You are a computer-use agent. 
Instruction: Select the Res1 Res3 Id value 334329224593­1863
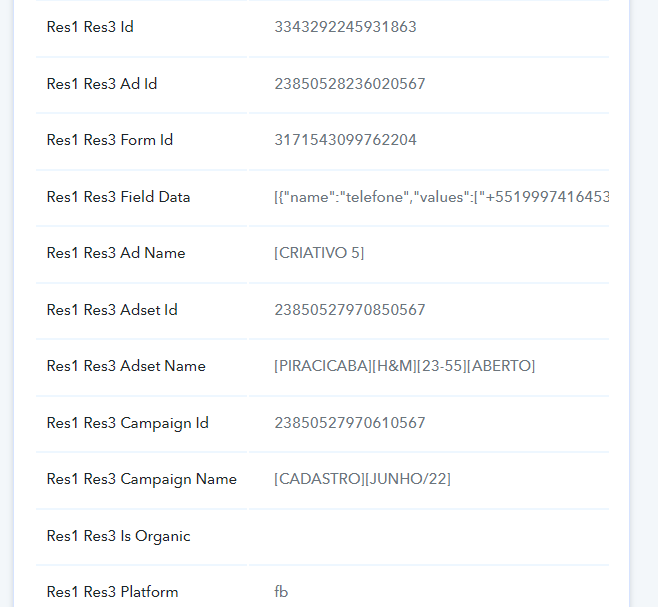(x=345, y=27)
